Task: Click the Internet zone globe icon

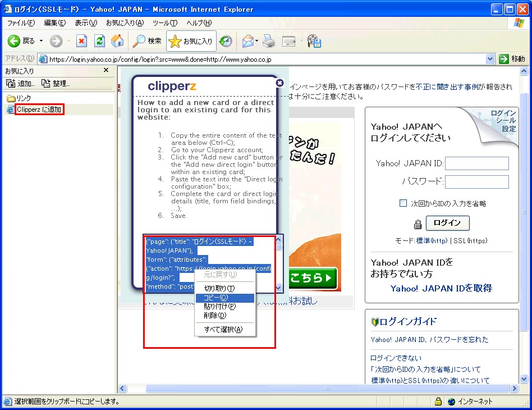Action: (x=451, y=402)
